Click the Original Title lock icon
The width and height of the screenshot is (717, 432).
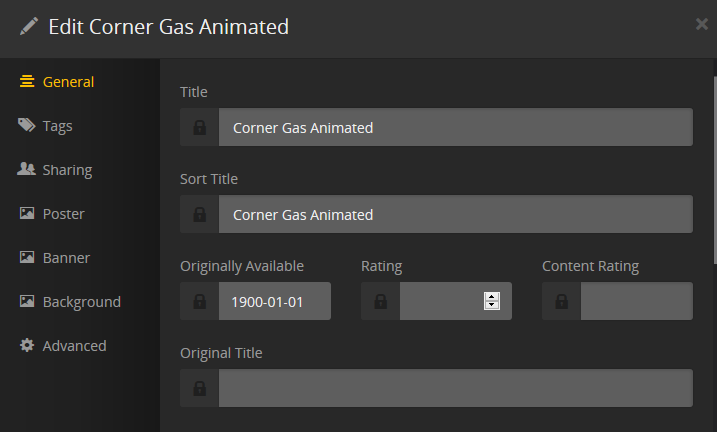coord(199,389)
